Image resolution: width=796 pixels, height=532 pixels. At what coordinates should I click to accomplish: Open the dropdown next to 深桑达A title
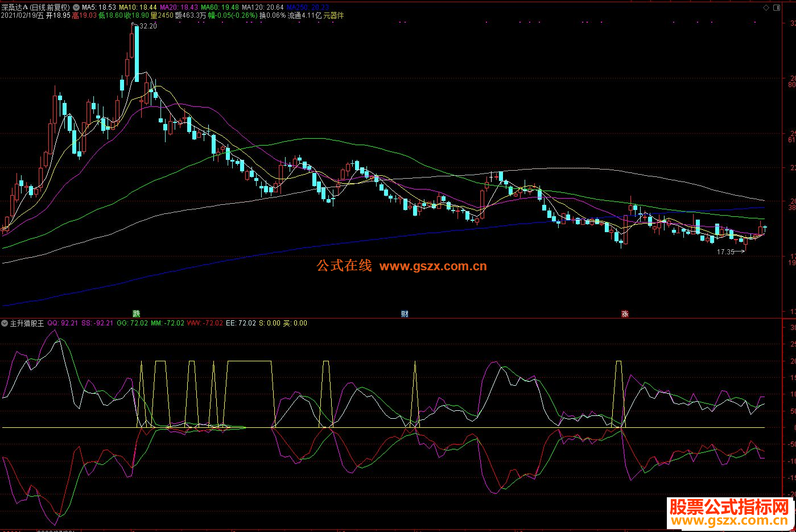(x=77, y=7)
